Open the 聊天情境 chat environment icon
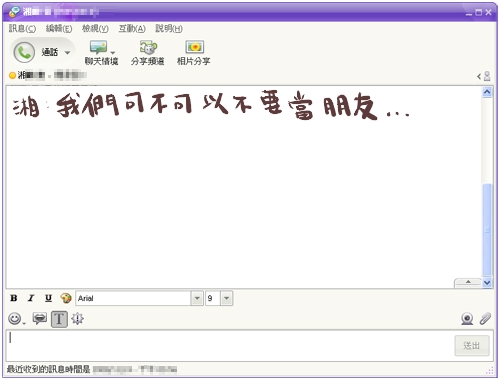 click(x=98, y=47)
